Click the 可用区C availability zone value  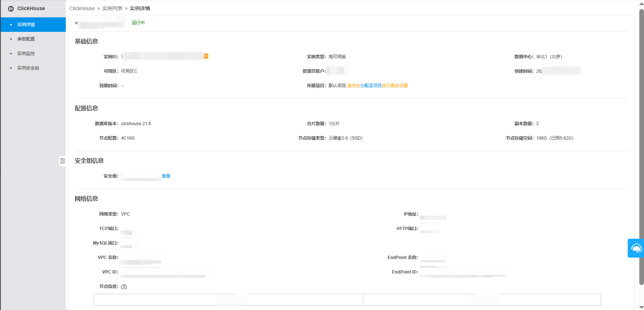pos(129,71)
